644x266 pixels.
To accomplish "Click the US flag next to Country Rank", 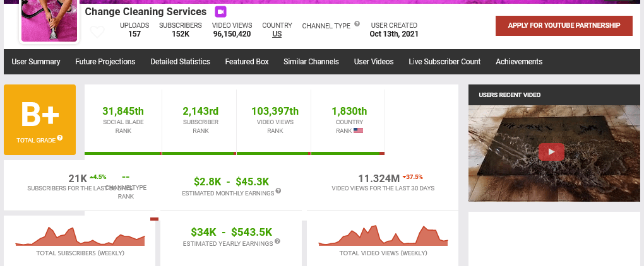I will tap(358, 130).
